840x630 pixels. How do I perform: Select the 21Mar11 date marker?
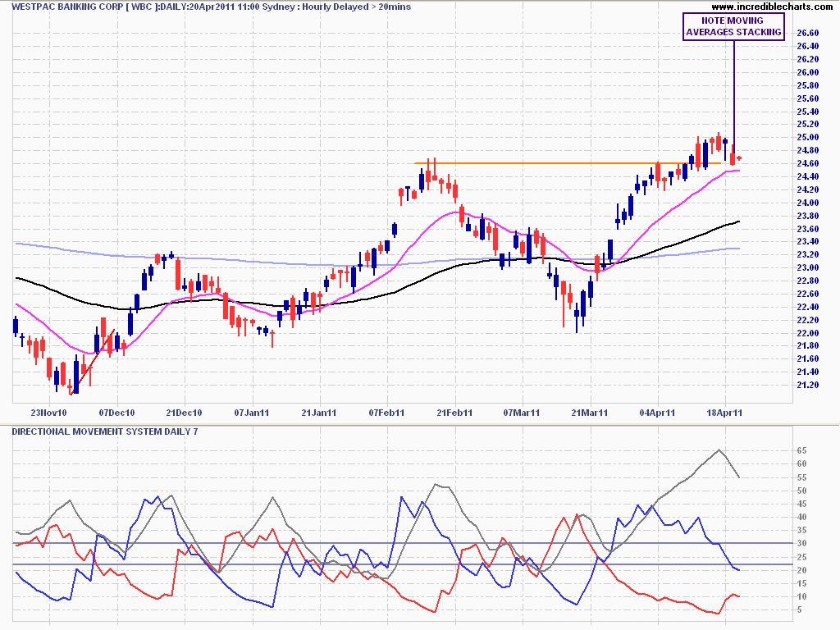[x=590, y=412]
